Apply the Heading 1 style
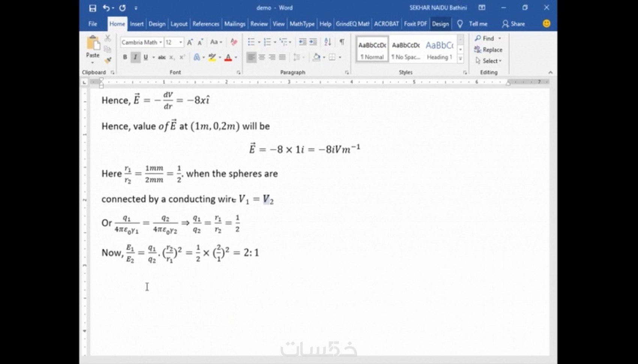This screenshot has width=638, height=364. tap(439, 49)
